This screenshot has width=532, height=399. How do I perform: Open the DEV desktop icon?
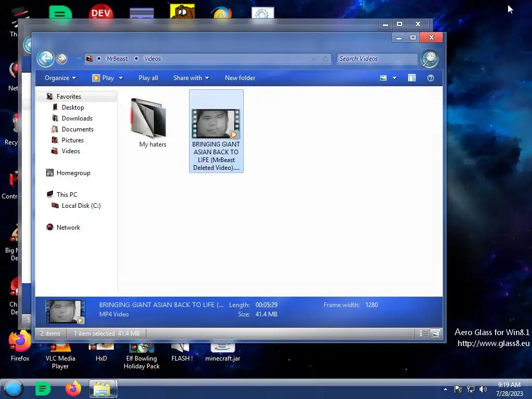click(x=101, y=12)
